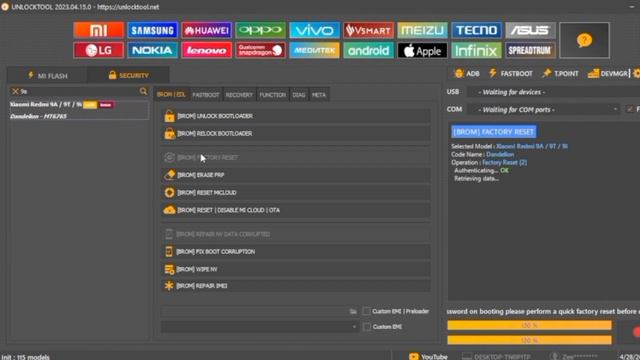Click folder browse icon beside Custom EMI Preloader

353,311
